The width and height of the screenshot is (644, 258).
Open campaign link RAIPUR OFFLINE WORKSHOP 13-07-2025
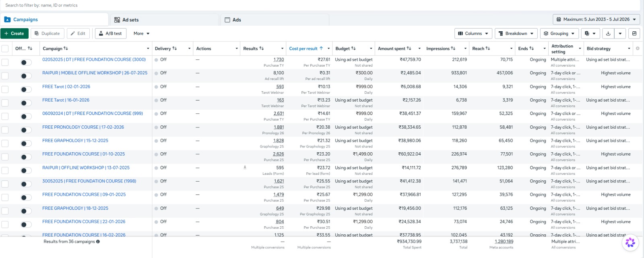86,168
